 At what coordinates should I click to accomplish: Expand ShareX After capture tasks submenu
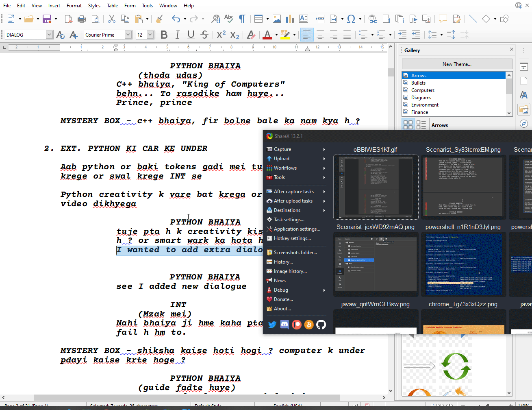coord(296,192)
